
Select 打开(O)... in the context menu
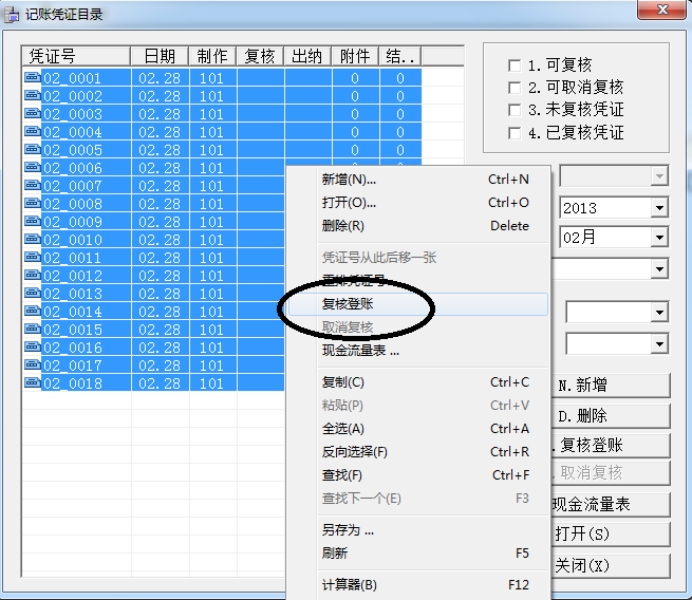[x=418, y=202]
